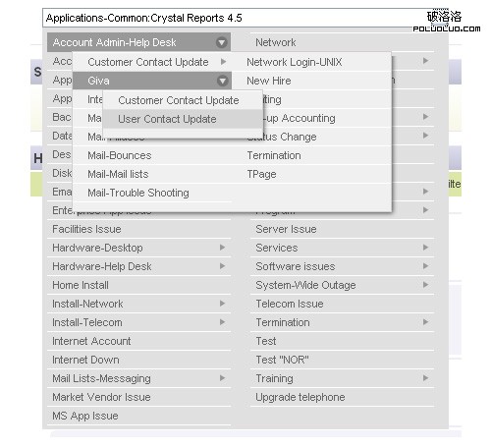Expand the Hardware-Desktop submenu arrow
This screenshot has width=491, height=448.
pyautogui.click(x=223, y=248)
